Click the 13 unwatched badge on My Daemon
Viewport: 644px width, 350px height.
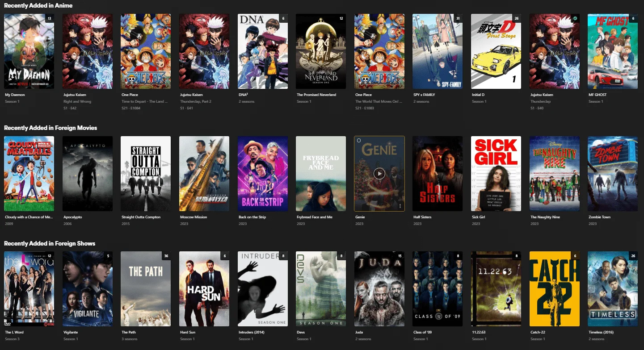pos(49,18)
